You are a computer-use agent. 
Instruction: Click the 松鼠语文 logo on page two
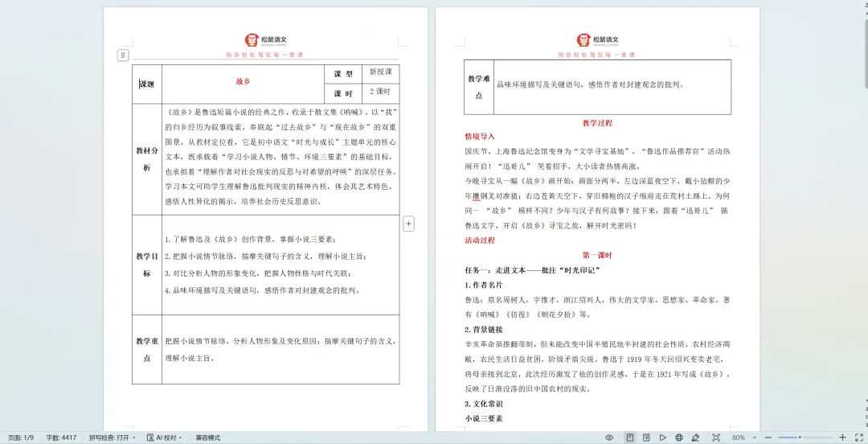tap(597, 40)
